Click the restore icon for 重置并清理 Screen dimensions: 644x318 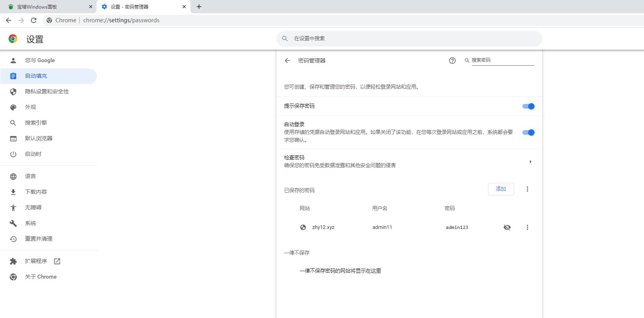click(13, 239)
